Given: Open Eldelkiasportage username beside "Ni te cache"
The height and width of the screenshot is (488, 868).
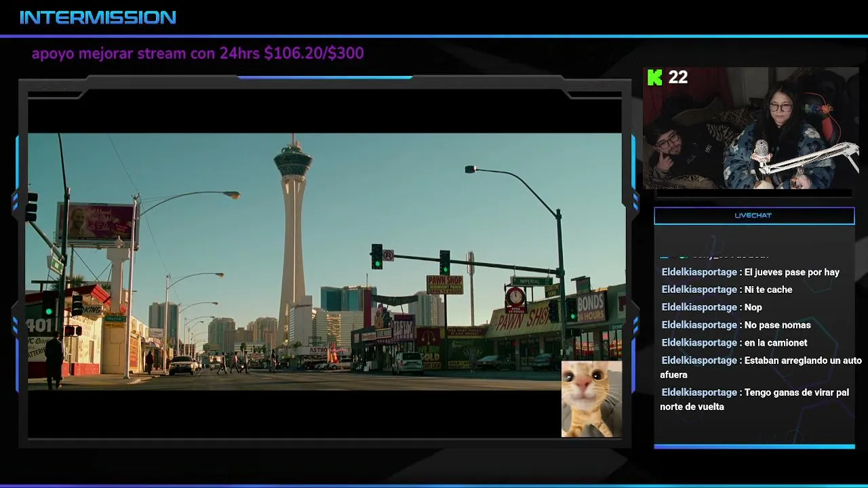Looking at the screenshot, I should pyautogui.click(x=699, y=289).
